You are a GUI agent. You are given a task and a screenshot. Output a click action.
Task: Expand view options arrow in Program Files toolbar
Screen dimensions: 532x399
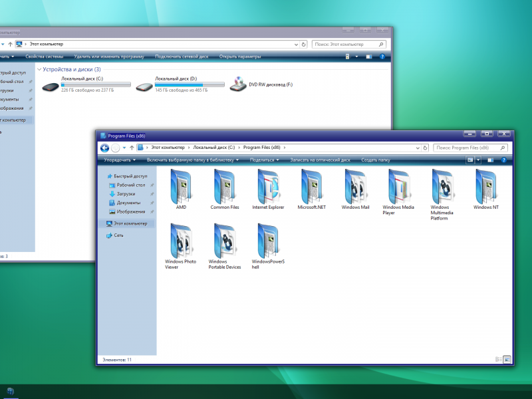pyautogui.click(x=478, y=160)
